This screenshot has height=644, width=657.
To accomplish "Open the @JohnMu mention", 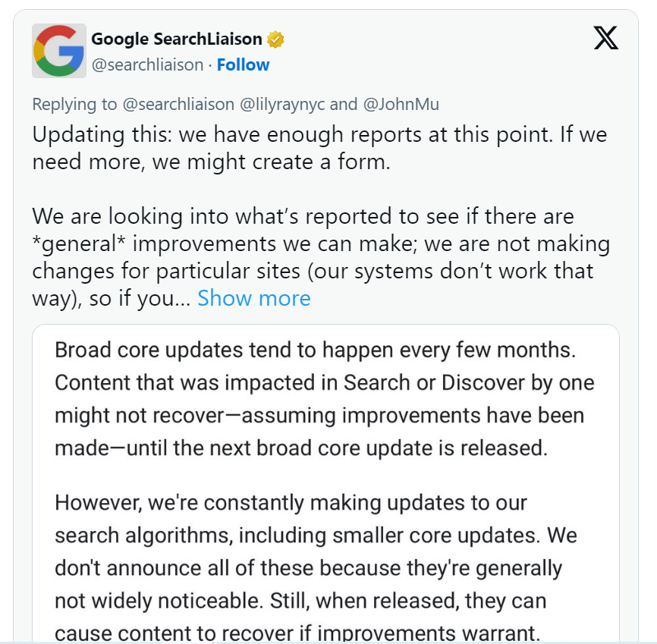I will click(401, 104).
